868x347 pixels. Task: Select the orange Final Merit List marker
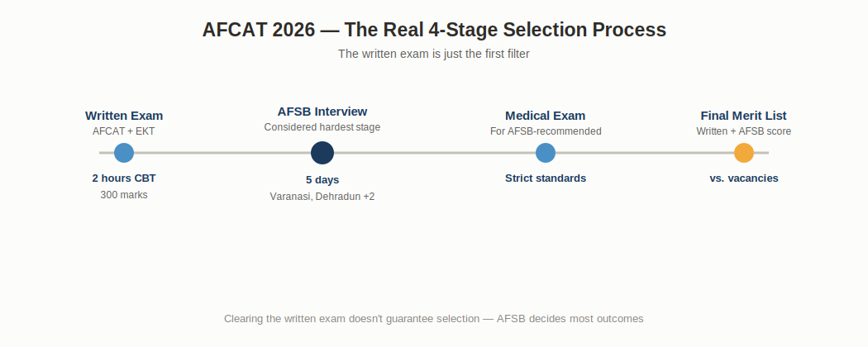(743, 153)
